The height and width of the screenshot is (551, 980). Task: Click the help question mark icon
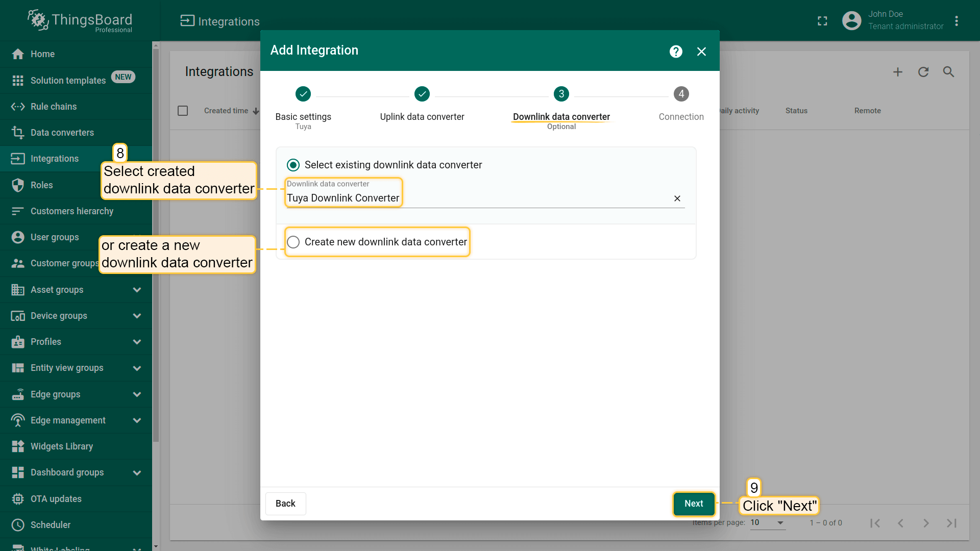click(x=676, y=52)
